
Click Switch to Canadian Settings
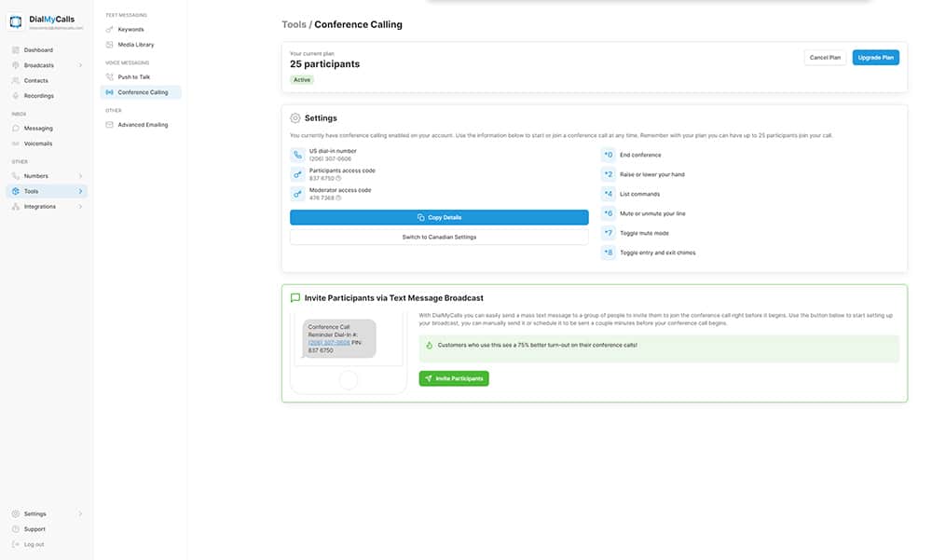(439, 237)
